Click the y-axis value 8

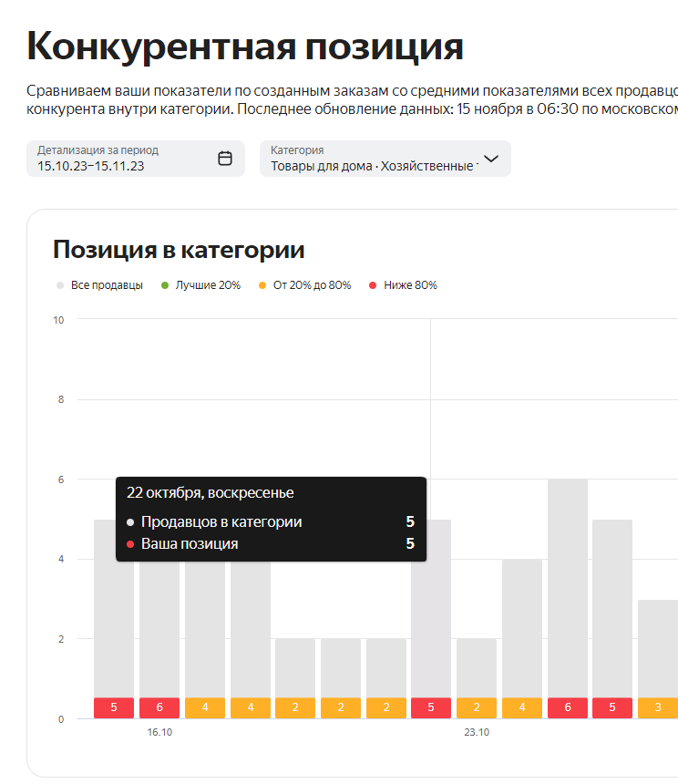tap(61, 399)
